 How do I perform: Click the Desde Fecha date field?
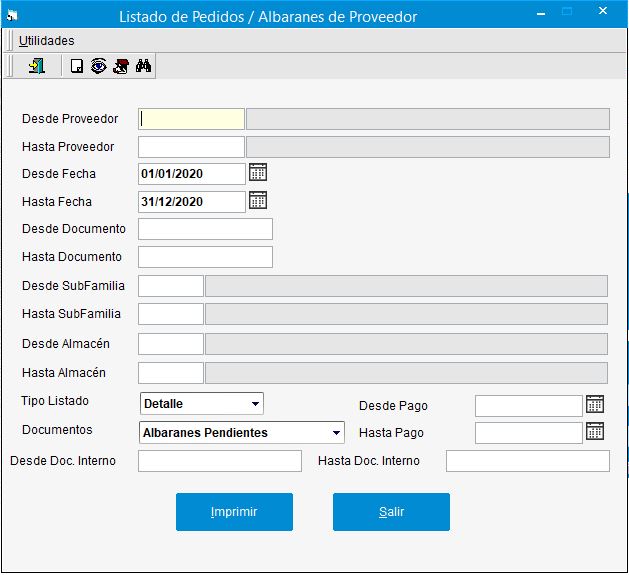click(192, 174)
